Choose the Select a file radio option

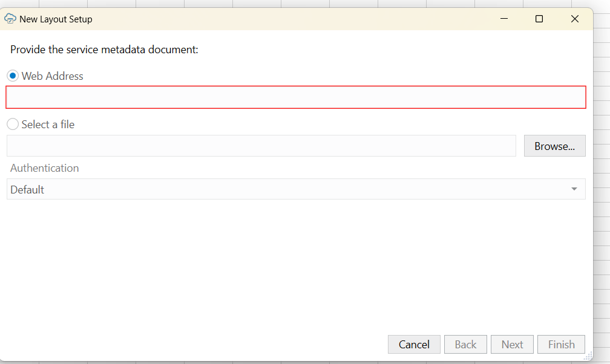click(x=13, y=125)
